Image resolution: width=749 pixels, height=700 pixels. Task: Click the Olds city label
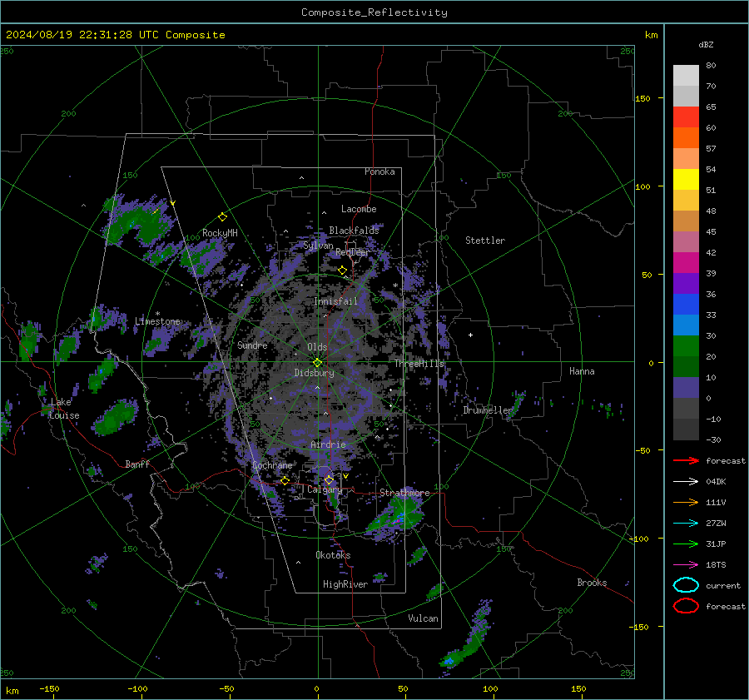pos(317,347)
